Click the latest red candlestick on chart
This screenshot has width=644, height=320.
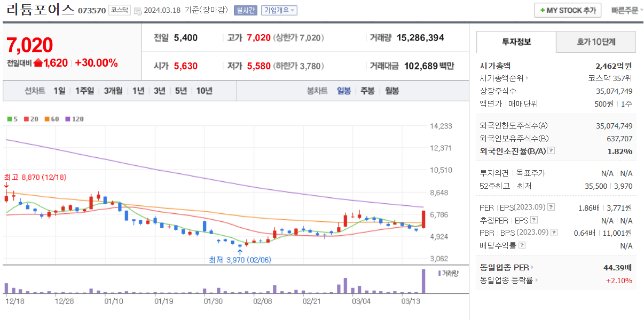point(423,219)
